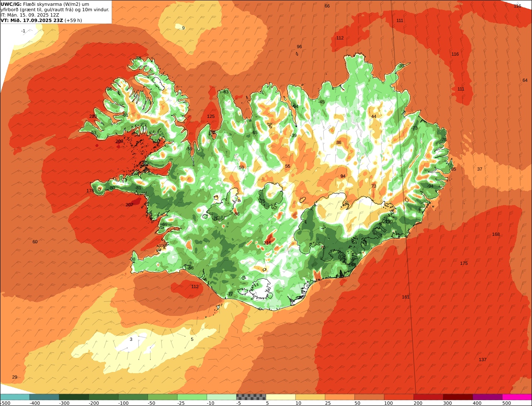Click the checkered -5 to 5 legend swatch

point(251,397)
